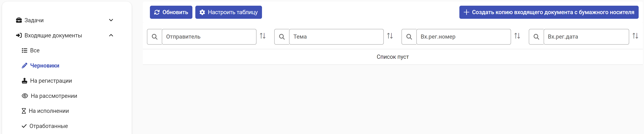Sort by Вх.рег.дата using the arrows icon

tap(635, 36)
